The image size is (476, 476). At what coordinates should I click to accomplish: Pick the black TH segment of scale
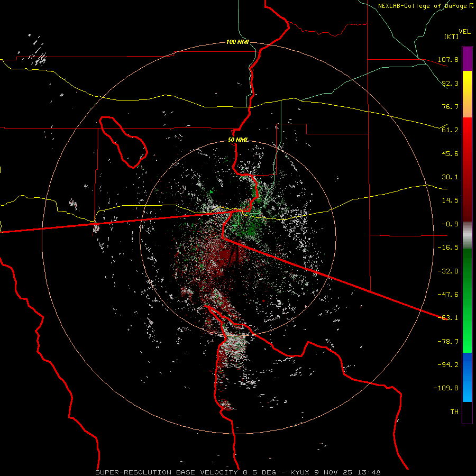[467, 412]
